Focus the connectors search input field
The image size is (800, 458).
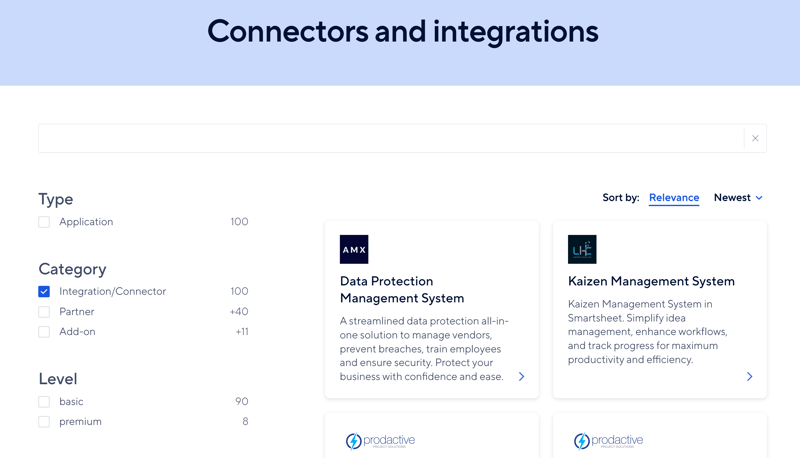point(390,139)
